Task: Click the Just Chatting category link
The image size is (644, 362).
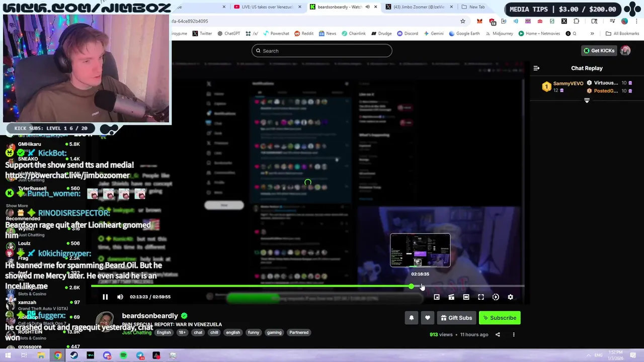Action: [137, 332]
